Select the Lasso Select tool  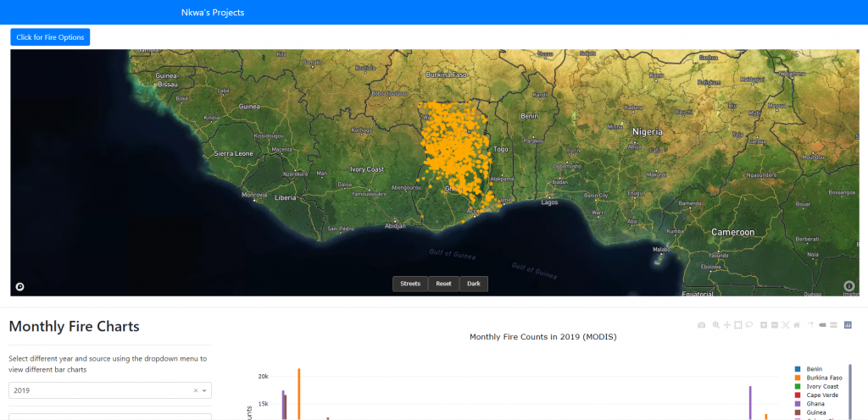[x=749, y=325]
